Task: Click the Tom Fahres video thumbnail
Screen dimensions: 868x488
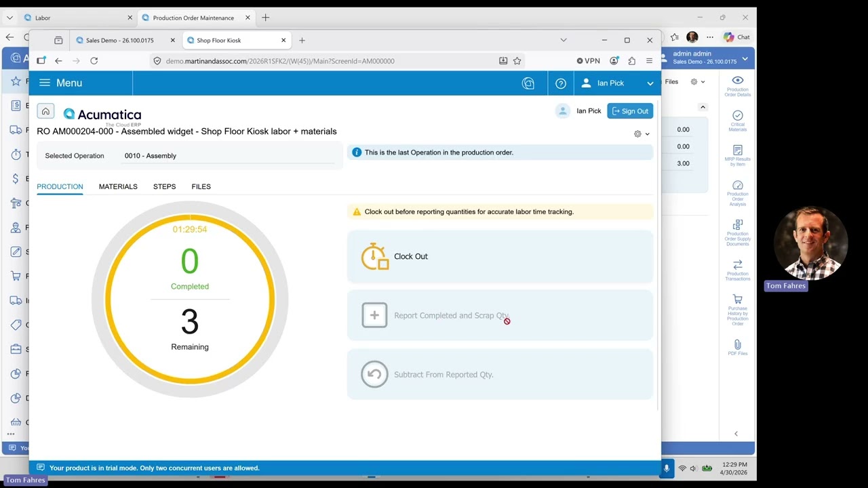Action: click(810, 244)
